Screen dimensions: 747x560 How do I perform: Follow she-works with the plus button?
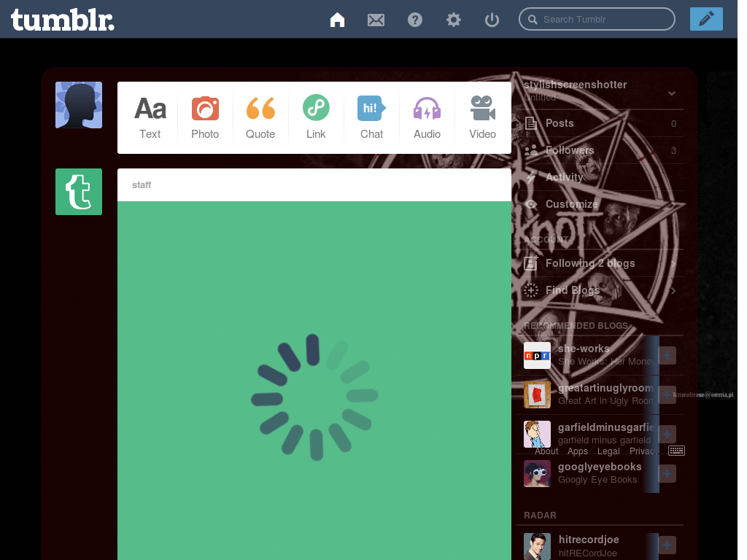(667, 355)
